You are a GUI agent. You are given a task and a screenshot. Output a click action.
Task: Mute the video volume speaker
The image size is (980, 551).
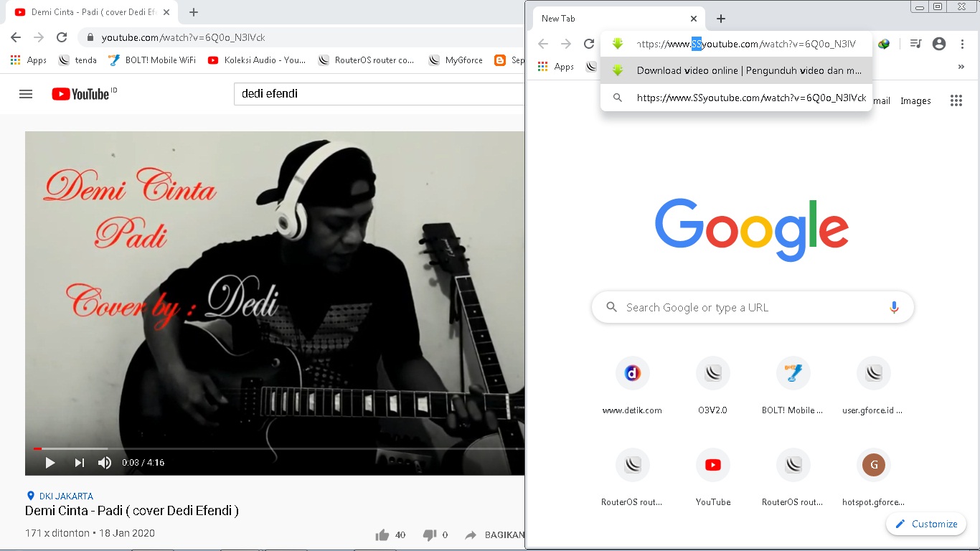point(105,463)
